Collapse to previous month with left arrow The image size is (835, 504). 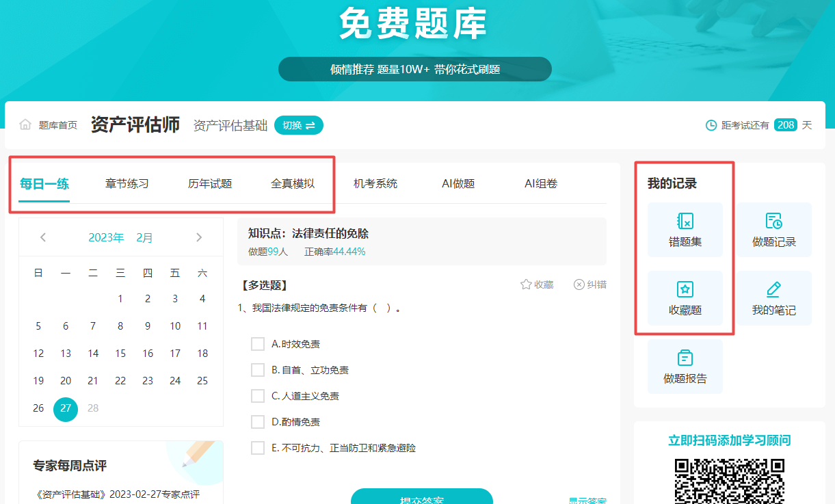point(42,237)
